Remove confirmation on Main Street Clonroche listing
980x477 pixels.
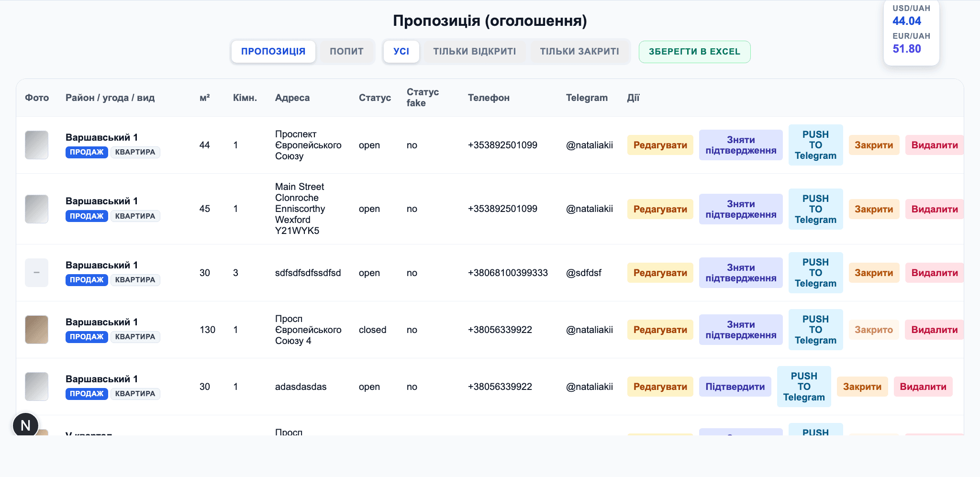[741, 209]
